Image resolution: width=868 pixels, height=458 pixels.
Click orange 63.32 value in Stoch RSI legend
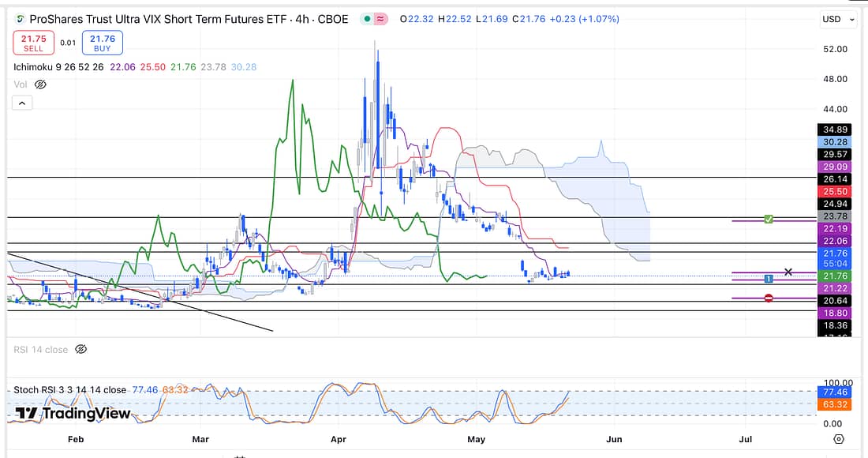[175, 390]
